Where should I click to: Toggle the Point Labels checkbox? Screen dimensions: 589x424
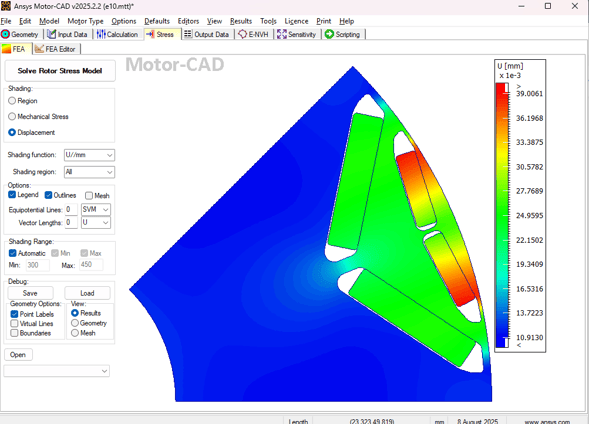(14, 314)
